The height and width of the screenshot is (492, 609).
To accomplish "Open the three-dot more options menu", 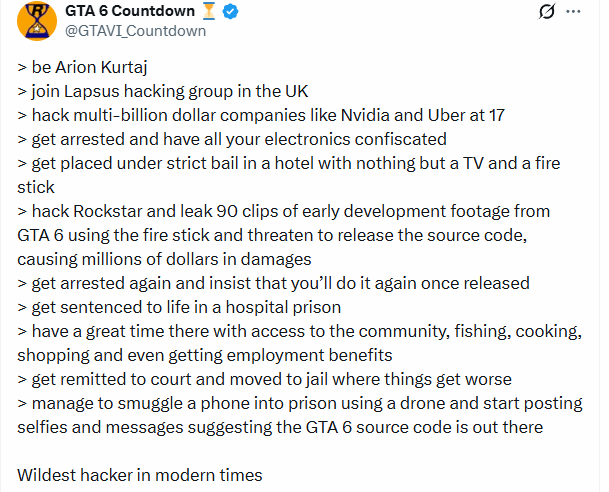I will (573, 12).
